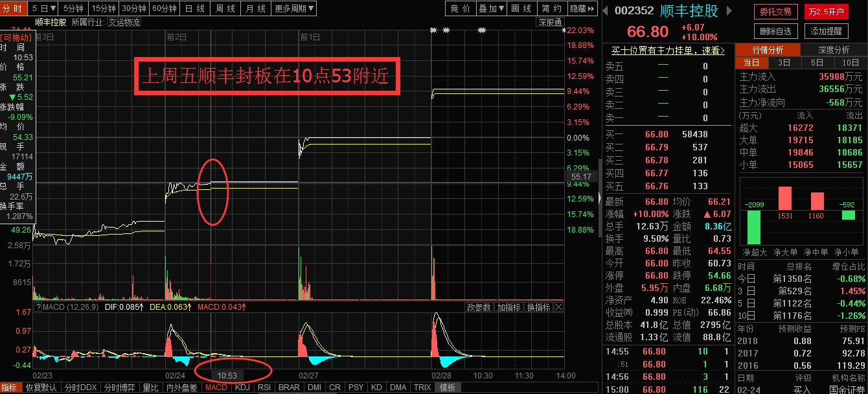Click the 净超大 green bar in chart
Screen dimensions: 868x394
click(754, 227)
